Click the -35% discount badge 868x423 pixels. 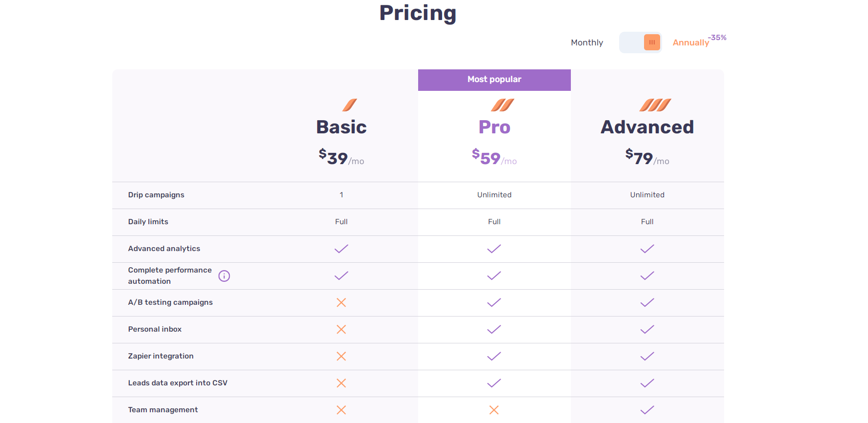point(717,37)
